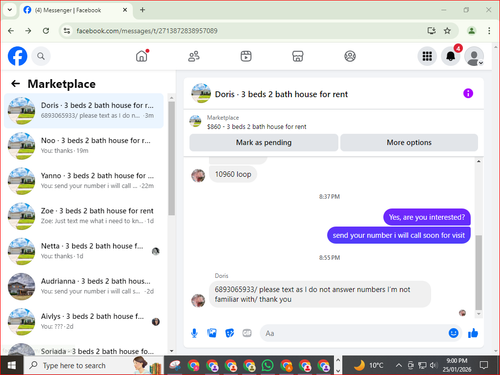Go to the Home feed icon
Image resolution: width=500 pixels, height=375 pixels.
[x=142, y=56]
